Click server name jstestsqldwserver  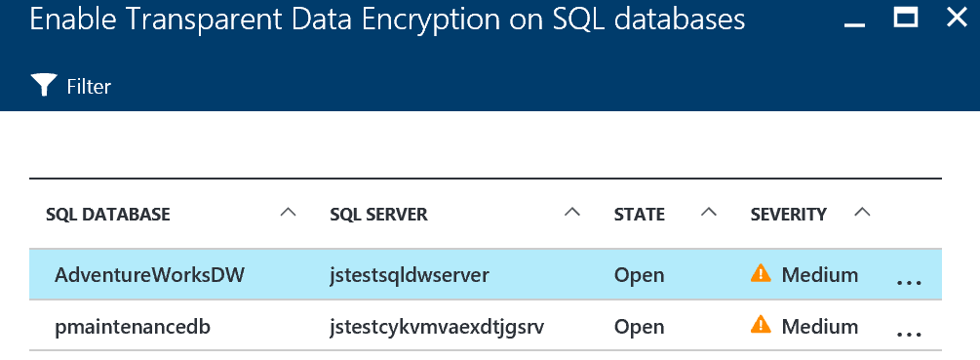click(410, 274)
